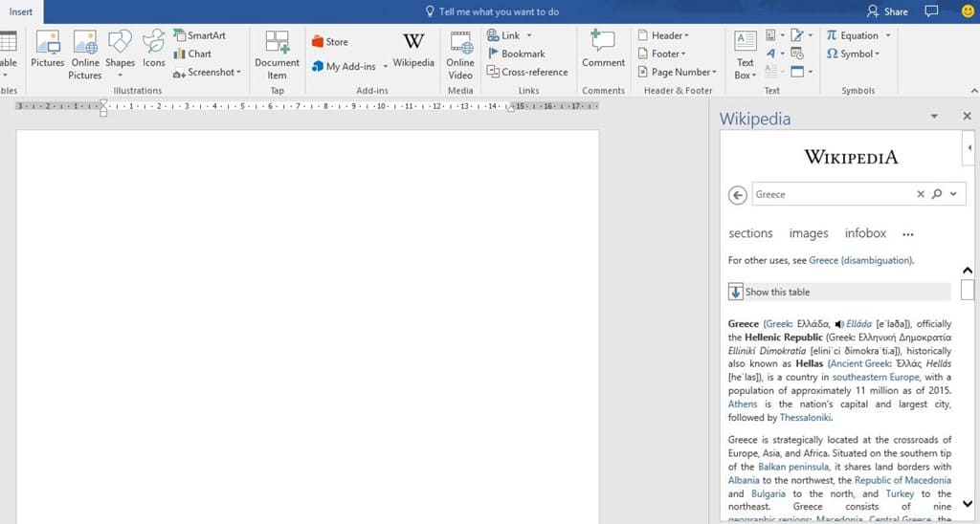Insert a Chart
This screenshot has height=524, width=980.
click(x=192, y=54)
